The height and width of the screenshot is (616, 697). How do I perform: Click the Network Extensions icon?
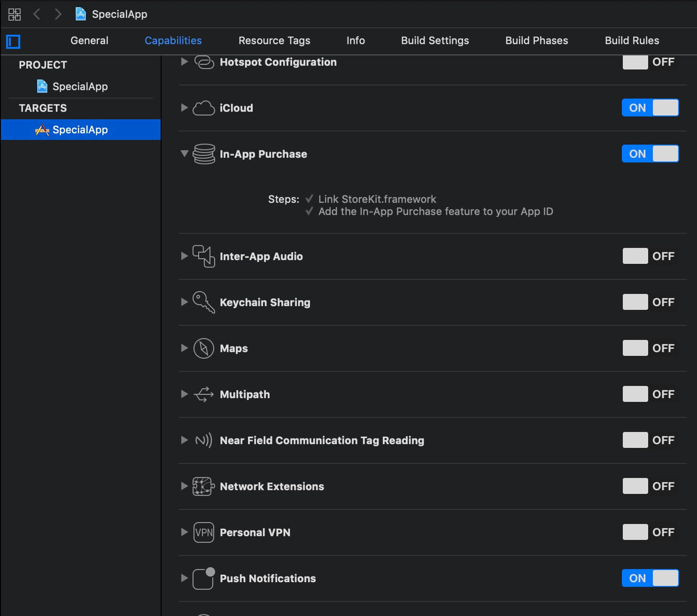204,486
